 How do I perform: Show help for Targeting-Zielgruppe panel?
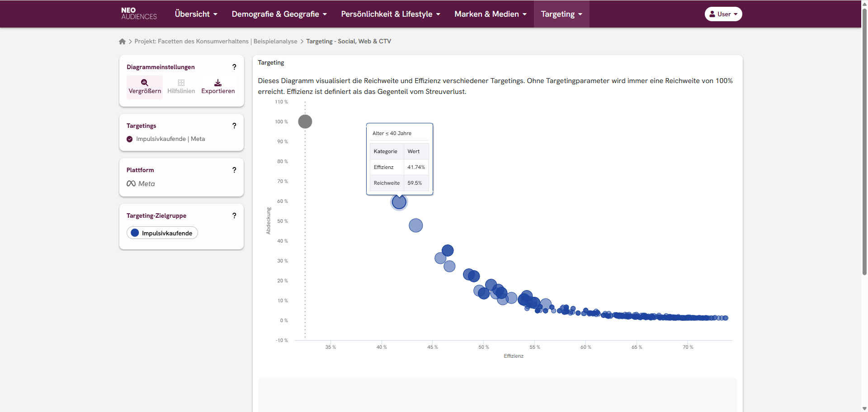pyautogui.click(x=234, y=215)
